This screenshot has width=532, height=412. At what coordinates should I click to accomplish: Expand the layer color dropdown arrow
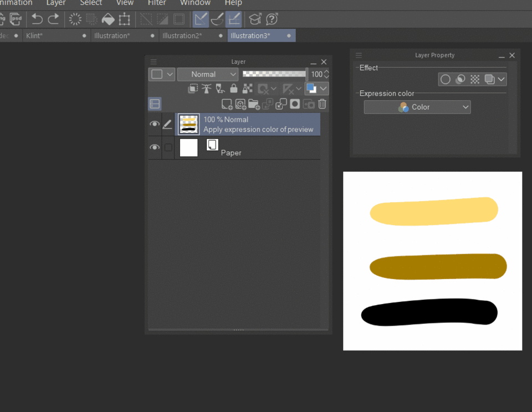click(x=324, y=89)
